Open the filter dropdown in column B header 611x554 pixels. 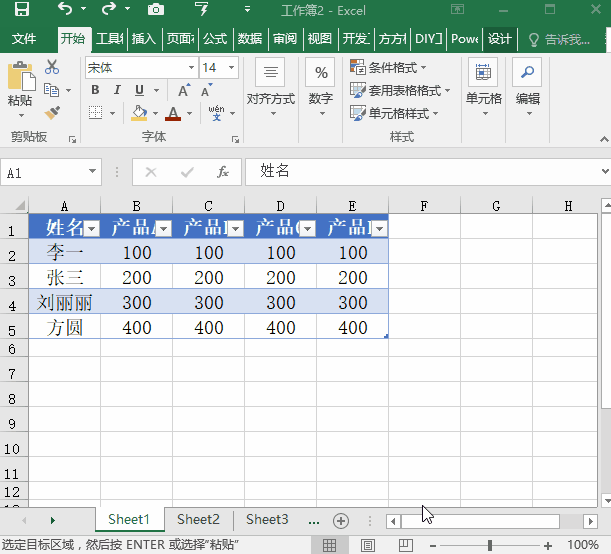164,229
